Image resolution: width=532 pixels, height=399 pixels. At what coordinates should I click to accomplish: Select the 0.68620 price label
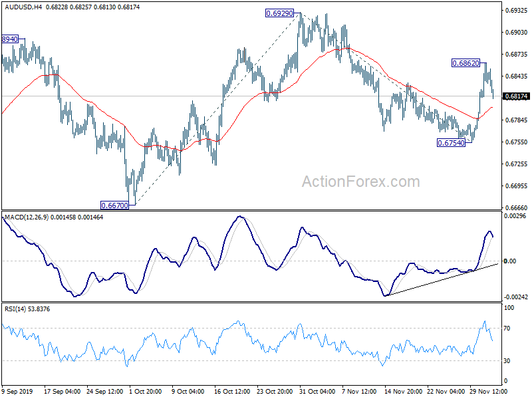pos(466,63)
